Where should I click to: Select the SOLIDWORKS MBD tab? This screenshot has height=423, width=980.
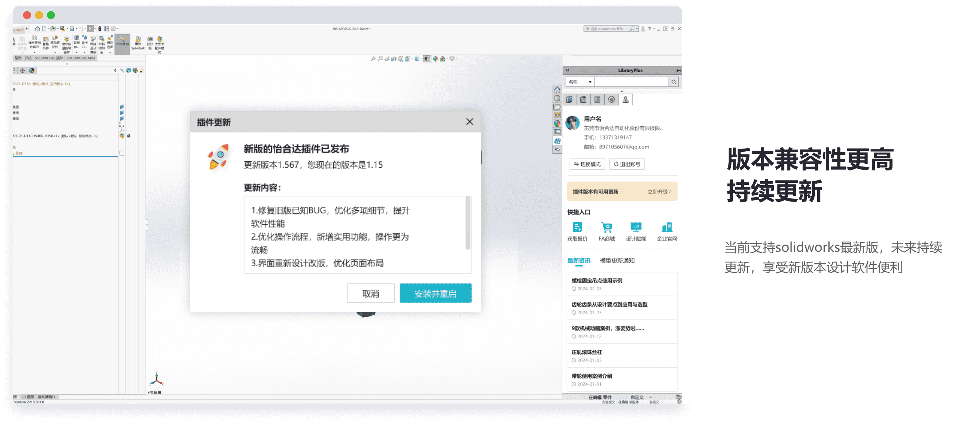[x=81, y=58]
